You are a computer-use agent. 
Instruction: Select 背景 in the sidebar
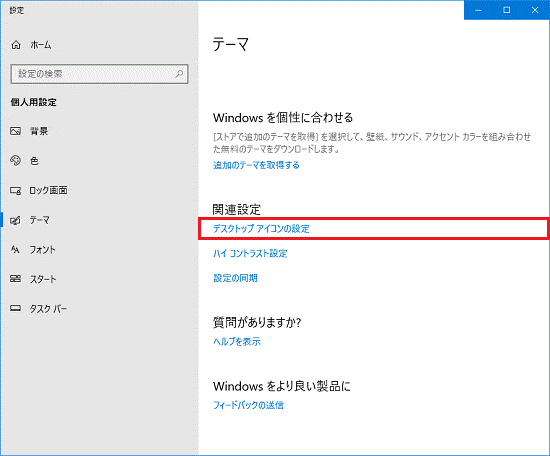pos(99,131)
